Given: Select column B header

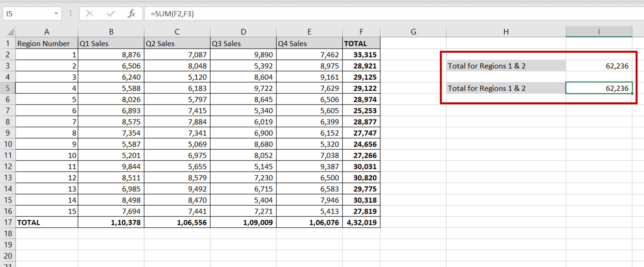Looking at the screenshot, I should (x=111, y=32).
